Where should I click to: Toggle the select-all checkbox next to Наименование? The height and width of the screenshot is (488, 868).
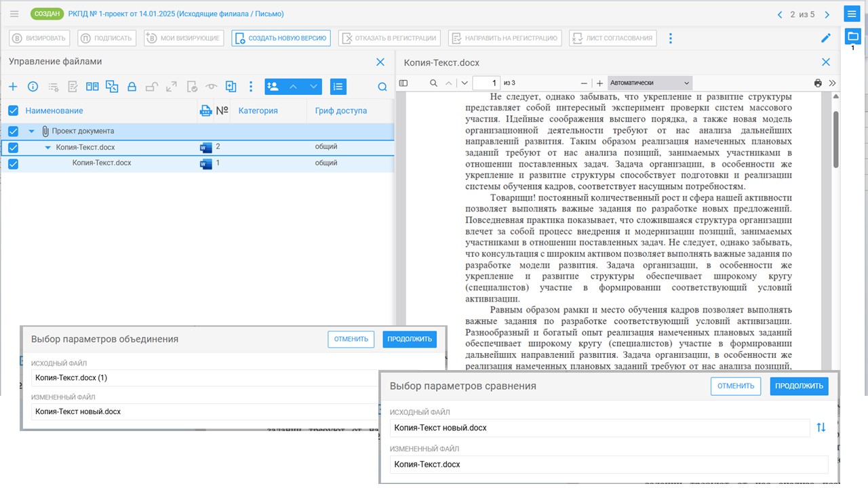click(13, 110)
